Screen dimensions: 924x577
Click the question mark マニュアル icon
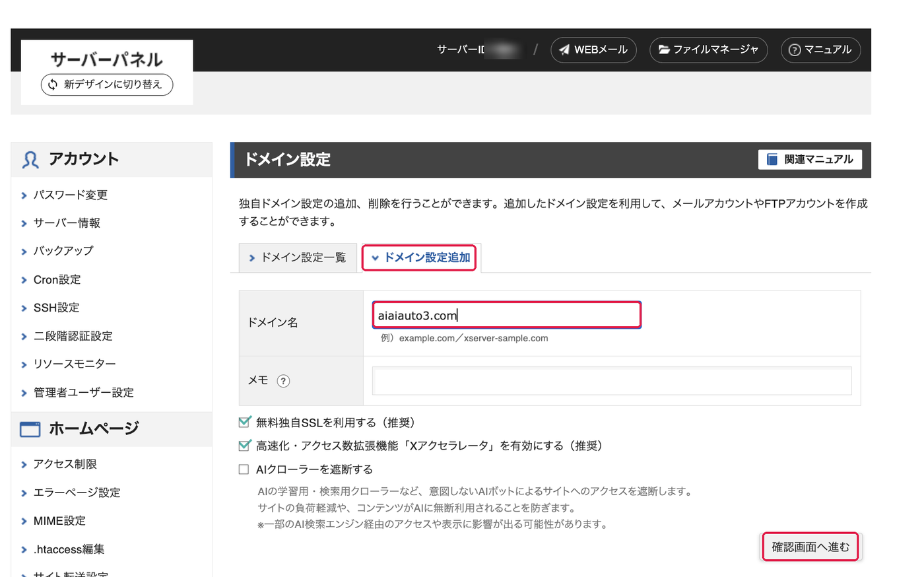point(795,50)
